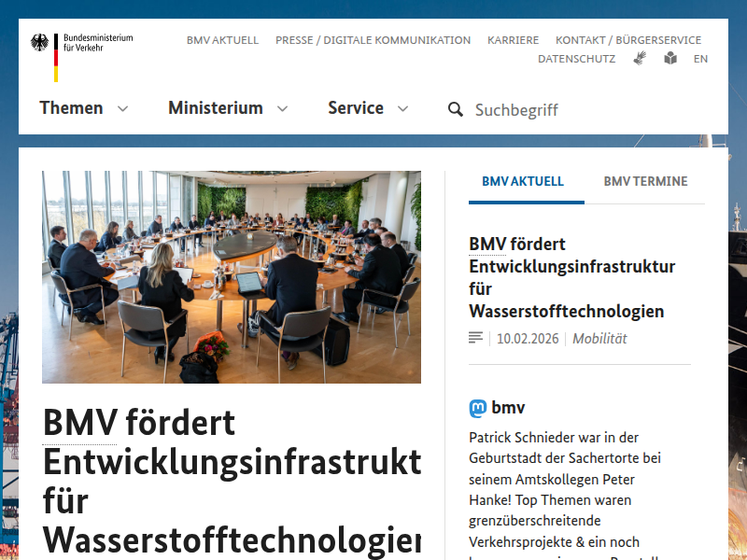Open Presse / Digitale Kommunikation link

(x=373, y=40)
